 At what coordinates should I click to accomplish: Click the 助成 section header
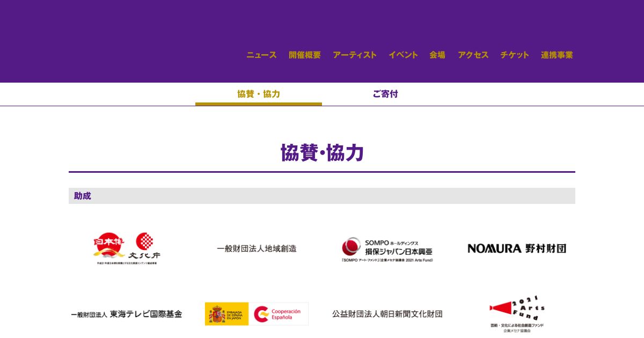322,196
